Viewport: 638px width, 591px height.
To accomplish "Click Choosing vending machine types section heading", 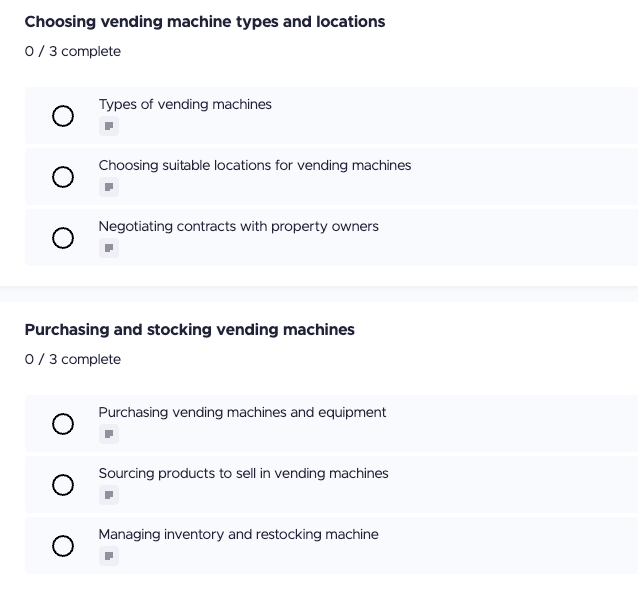I will pos(204,21).
